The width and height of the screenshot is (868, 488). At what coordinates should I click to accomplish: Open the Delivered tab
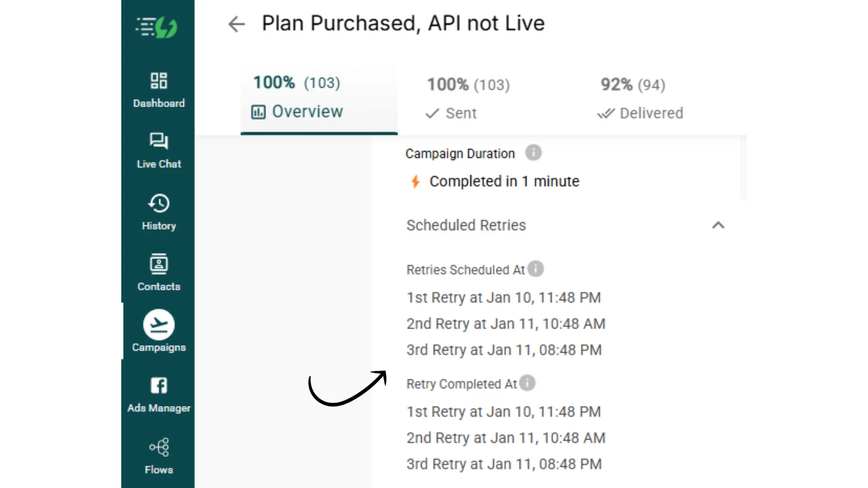651,113
